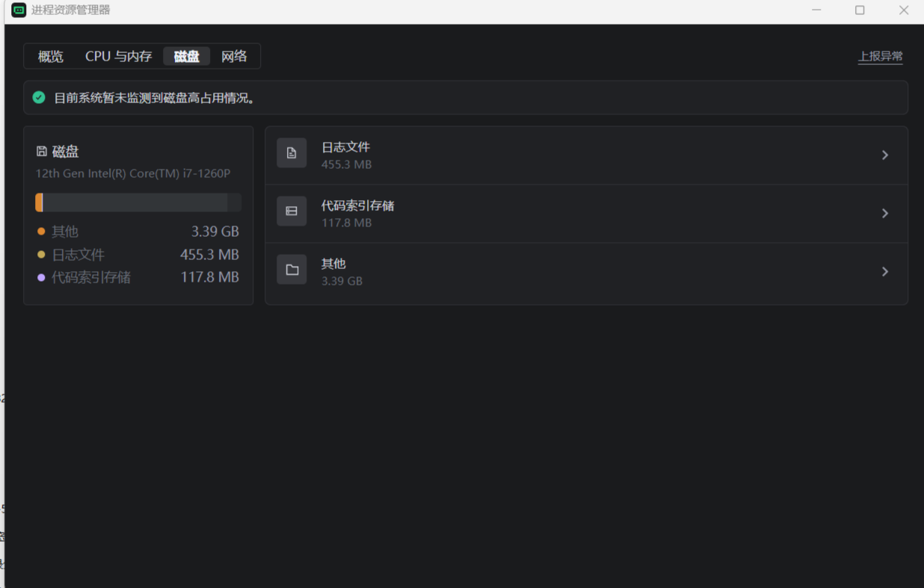Click the log file document icon
Screen dimensions: 924x588
pyautogui.click(x=292, y=153)
